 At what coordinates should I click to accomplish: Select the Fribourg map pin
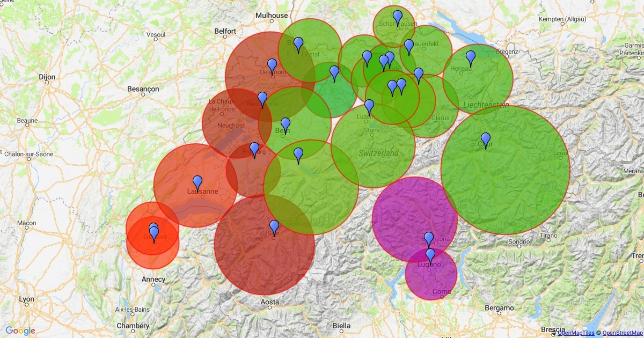(x=254, y=149)
